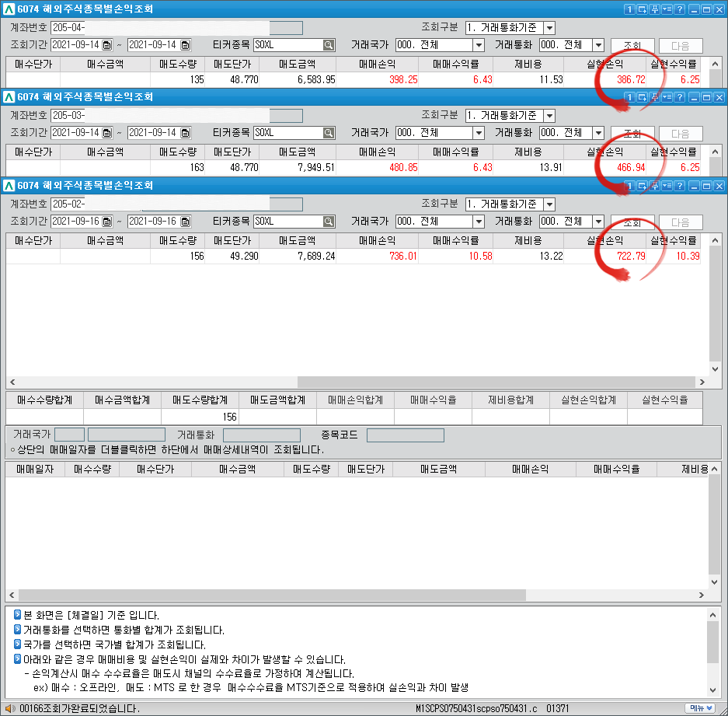The width and height of the screenshot is (728, 716).
Task: Click the 종목코드 input field
Action: point(406,435)
